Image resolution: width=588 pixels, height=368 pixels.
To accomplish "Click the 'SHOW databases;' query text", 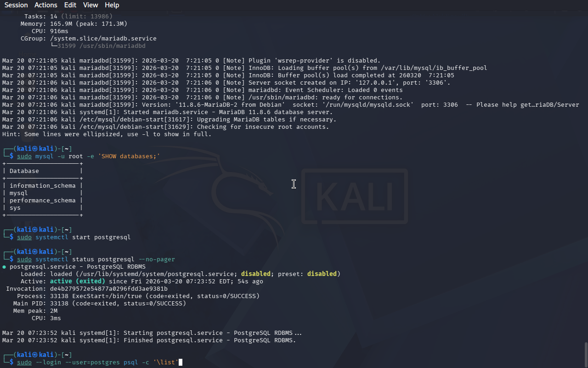I will (x=129, y=156).
